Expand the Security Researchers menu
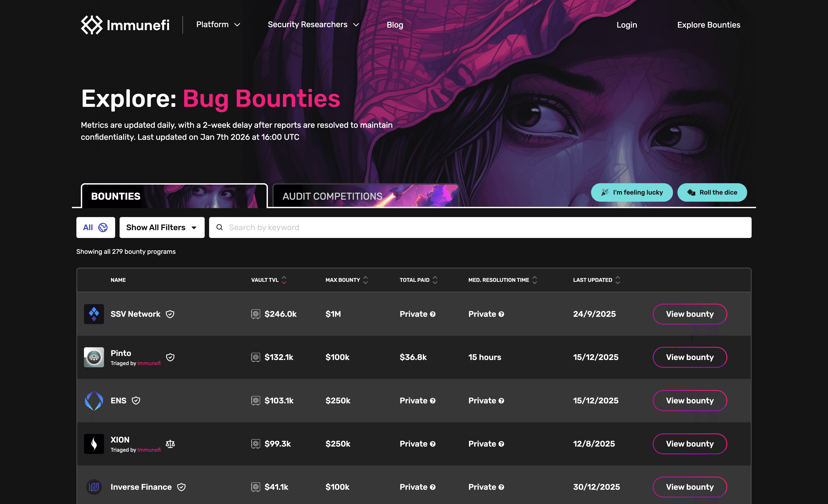This screenshot has width=828, height=504. click(313, 25)
